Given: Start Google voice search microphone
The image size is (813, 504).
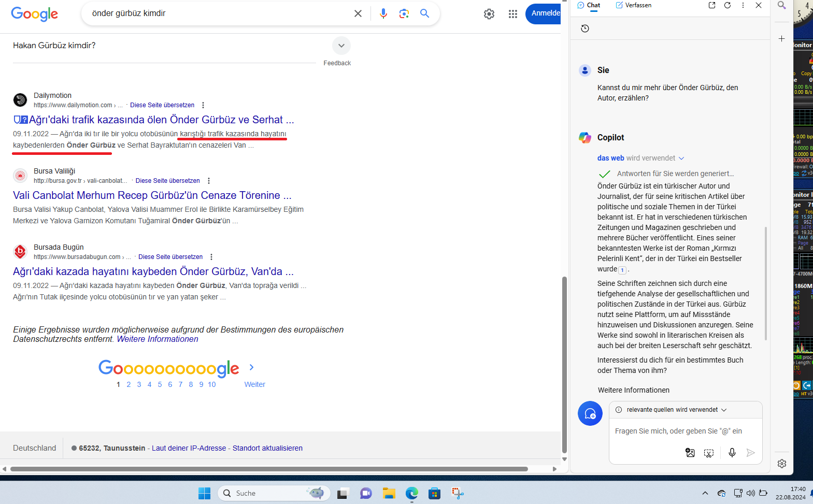Looking at the screenshot, I should click(x=383, y=13).
